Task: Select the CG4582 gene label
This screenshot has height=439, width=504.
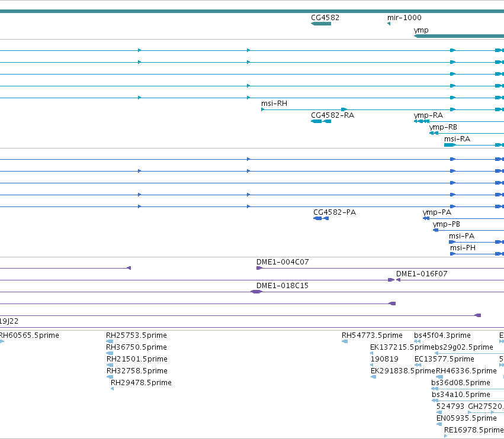Action: coord(325,18)
